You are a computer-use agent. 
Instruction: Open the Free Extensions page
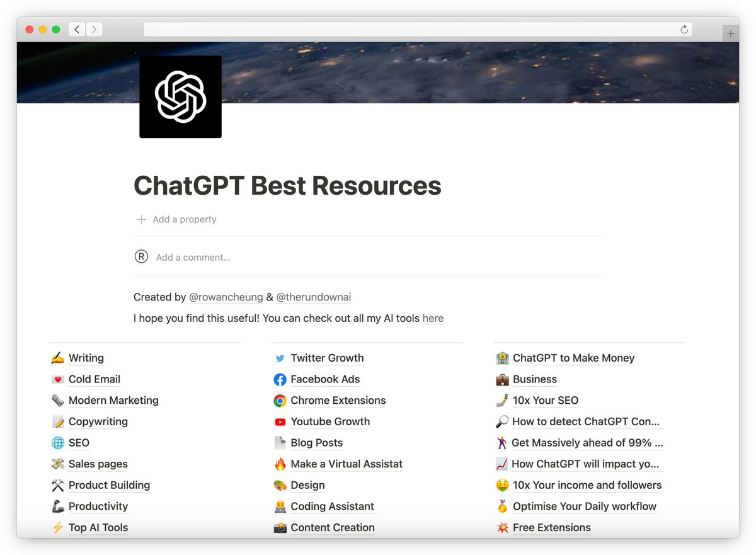coord(551,527)
